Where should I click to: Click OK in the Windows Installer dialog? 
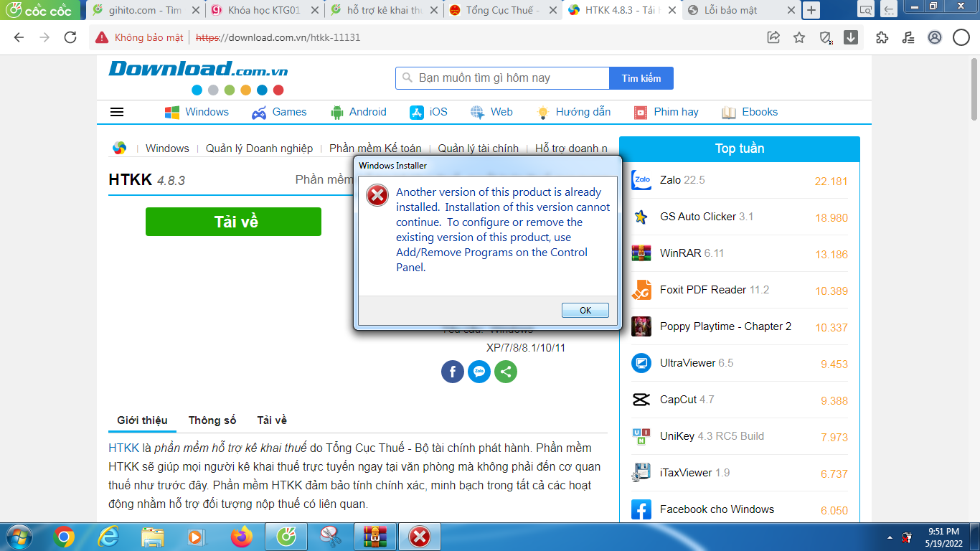pos(585,310)
